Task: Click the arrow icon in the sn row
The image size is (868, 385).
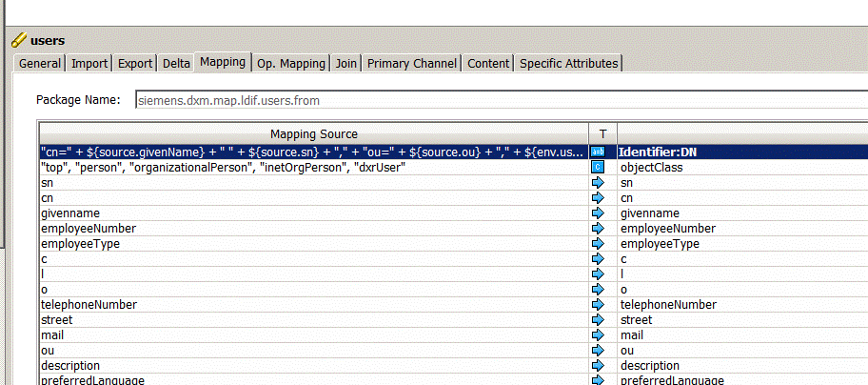Action: [x=599, y=182]
